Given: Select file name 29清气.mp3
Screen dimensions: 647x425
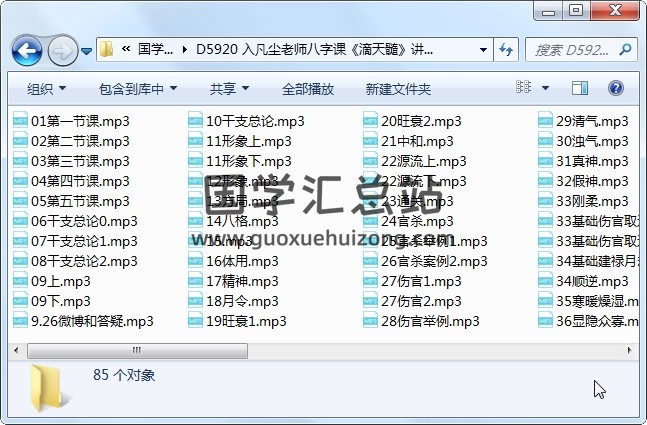Looking at the screenshot, I should coord(592,121).
